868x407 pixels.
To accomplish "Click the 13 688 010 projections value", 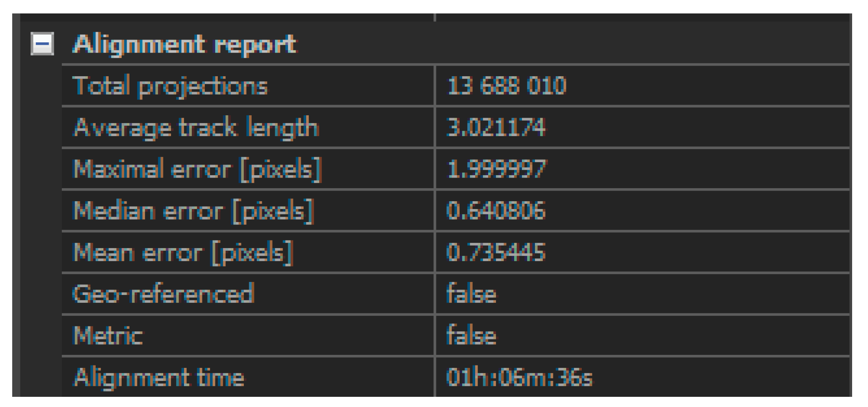I will click(506, 86).
